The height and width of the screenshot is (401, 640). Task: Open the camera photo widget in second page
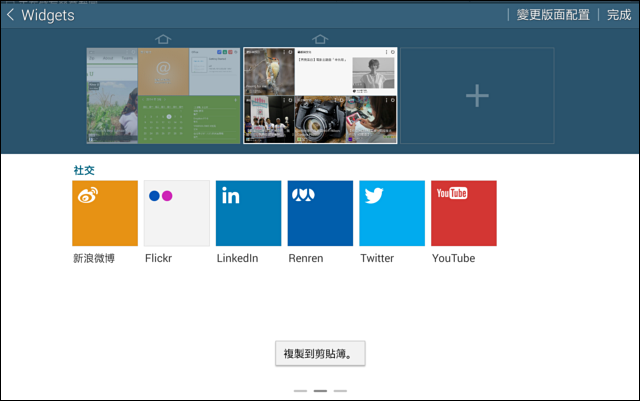click(320, 120)
